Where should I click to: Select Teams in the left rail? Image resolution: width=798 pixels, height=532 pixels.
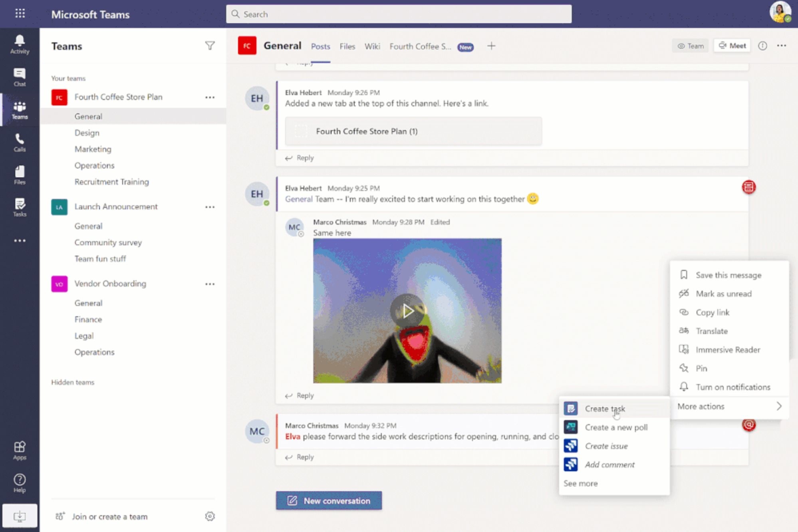(x=20, y=110)
